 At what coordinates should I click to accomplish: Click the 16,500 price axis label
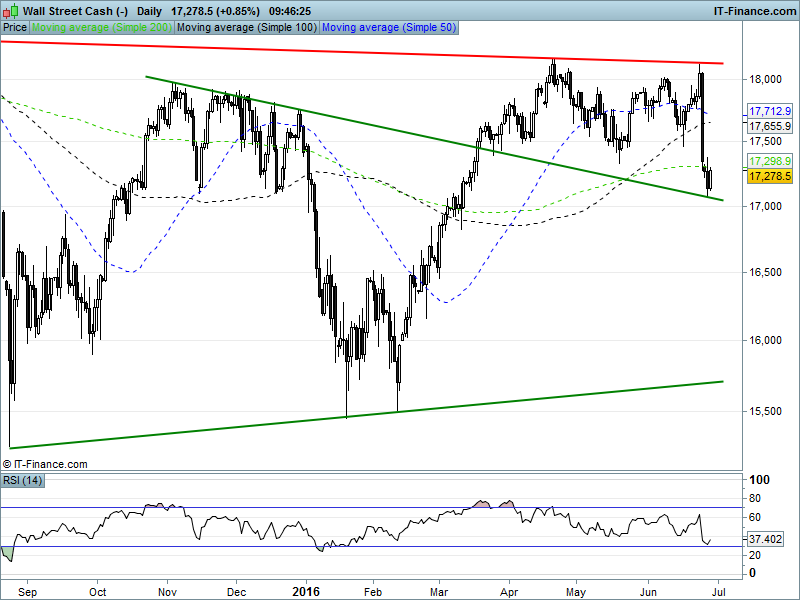[x=765, y=272]
